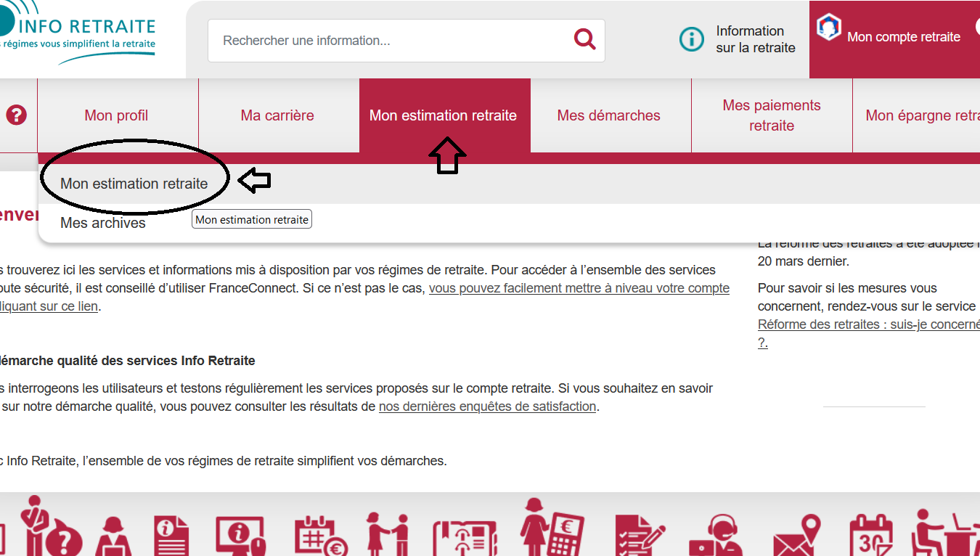Follow the 'mettre à niveau votre compte' link
The width and height of the screenshot is (980, 556).
tap(579, 288)
